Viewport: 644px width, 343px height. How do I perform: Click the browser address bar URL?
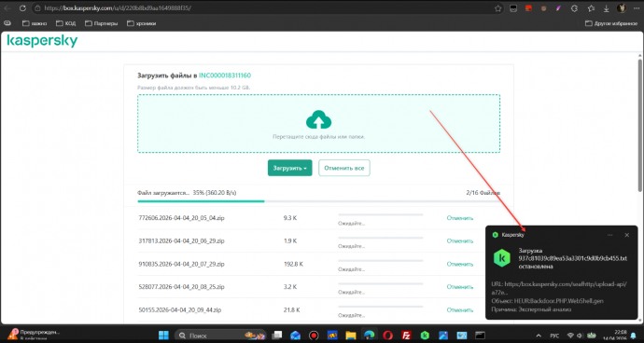(118, 8)
